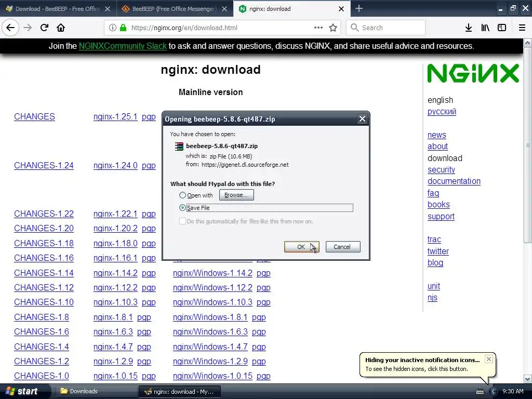
Task: Switch to nginx: download taskbar button
Action: click(180, 392)
